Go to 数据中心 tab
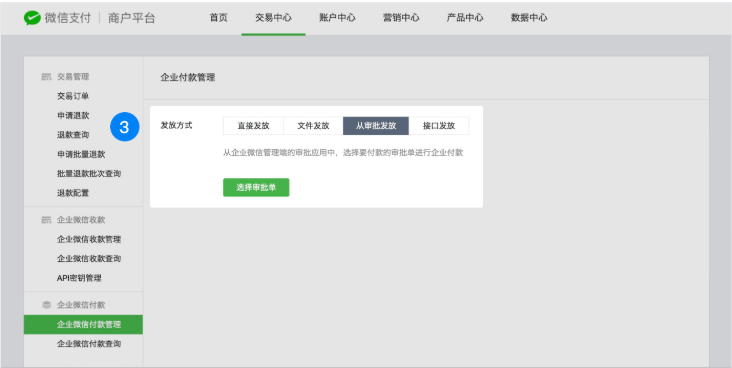Screen dimensions: 732x368 pos(529,18)
